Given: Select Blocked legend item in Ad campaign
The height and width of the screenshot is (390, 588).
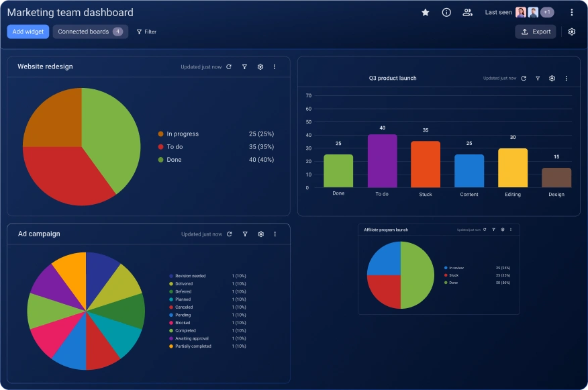Looking at the screenshot, I should coord(207,323).
